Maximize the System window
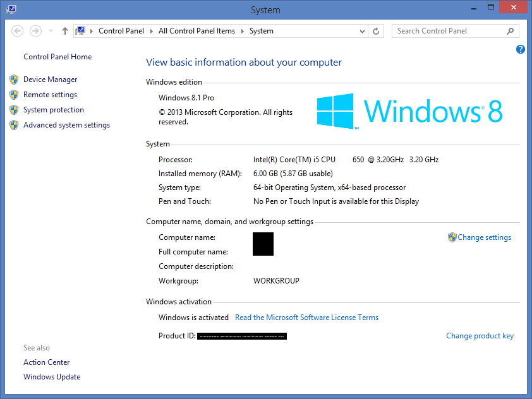This screenshot has width=532, height=399. click(x=490, y=8)
